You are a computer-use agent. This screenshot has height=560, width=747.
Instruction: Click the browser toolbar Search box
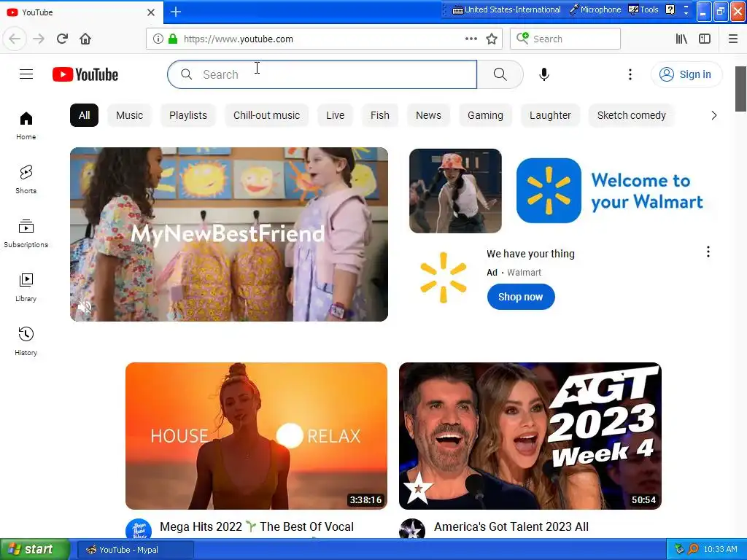(565, 39)
